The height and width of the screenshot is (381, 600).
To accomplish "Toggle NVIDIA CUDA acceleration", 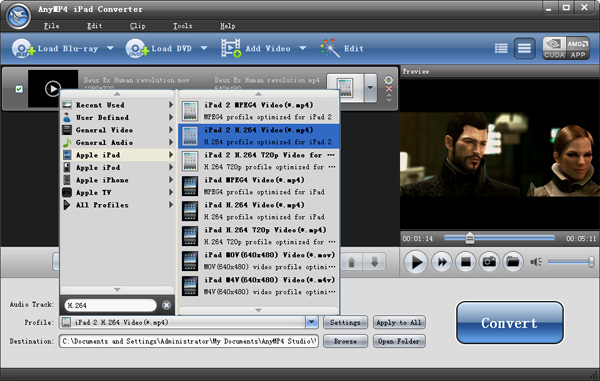I will 554,48.
